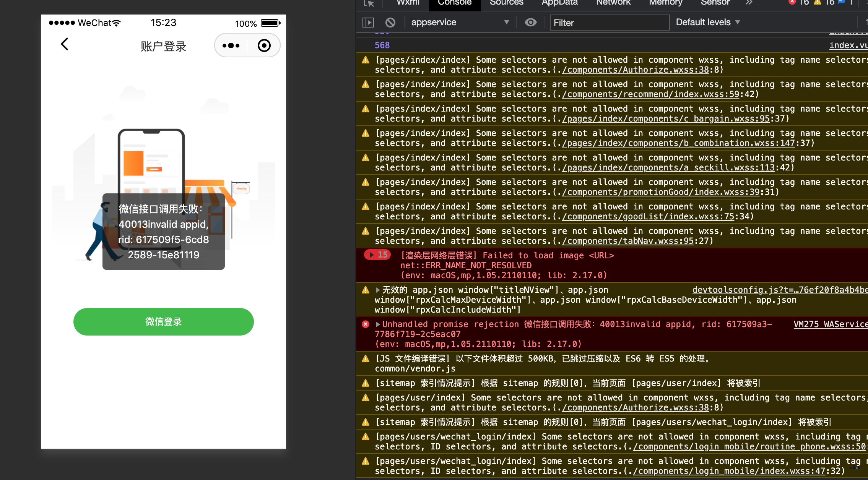
Task: Click the net::ERR_NAME_NOT_RESOLVED error text
Action: pos(466,266)
